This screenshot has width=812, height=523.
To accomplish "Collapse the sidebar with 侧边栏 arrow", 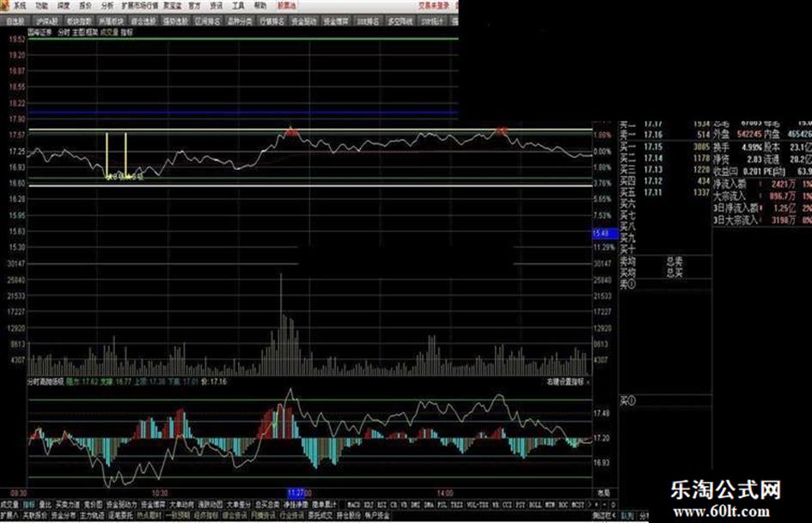I will pos(605,516).
